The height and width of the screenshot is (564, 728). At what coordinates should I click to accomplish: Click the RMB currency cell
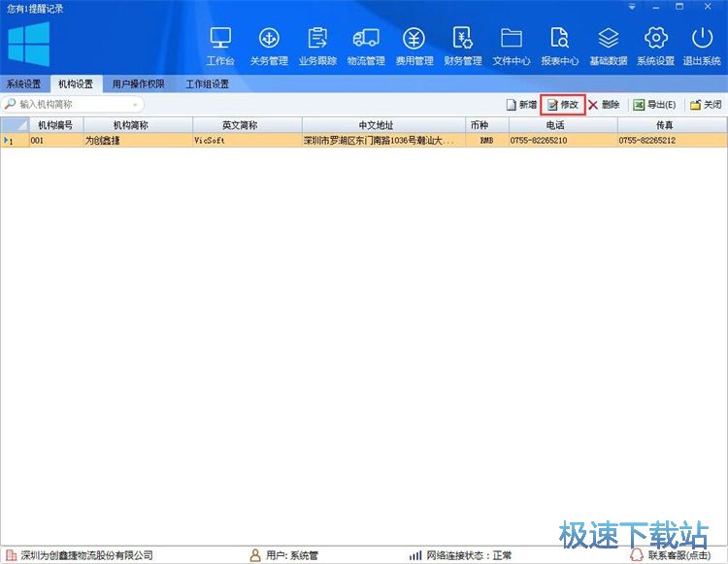pyautogui.click(x=487, y=140)
